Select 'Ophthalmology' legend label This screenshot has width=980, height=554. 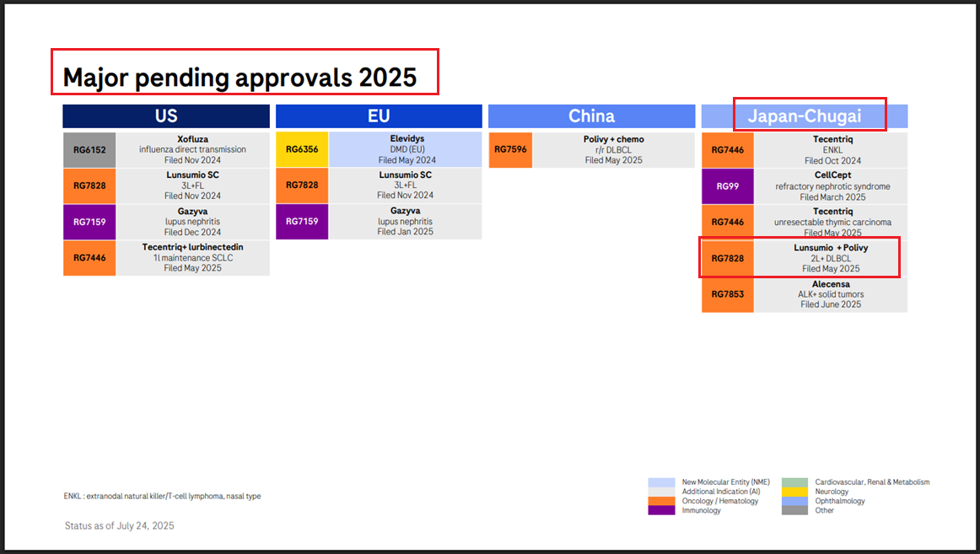(x=840, y=501)
